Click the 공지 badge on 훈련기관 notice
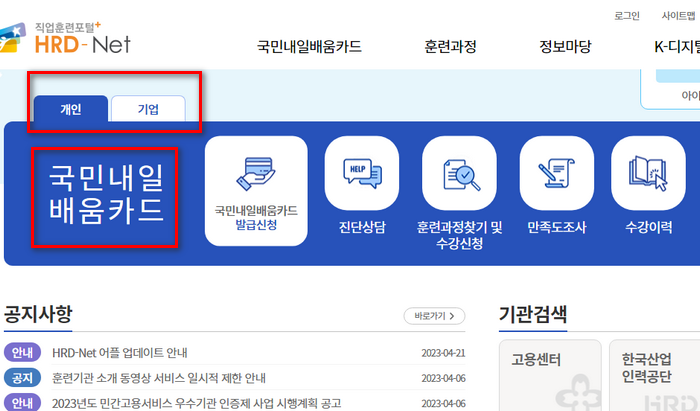Screen dimensions: 700x411 click(x=22, y=378)
